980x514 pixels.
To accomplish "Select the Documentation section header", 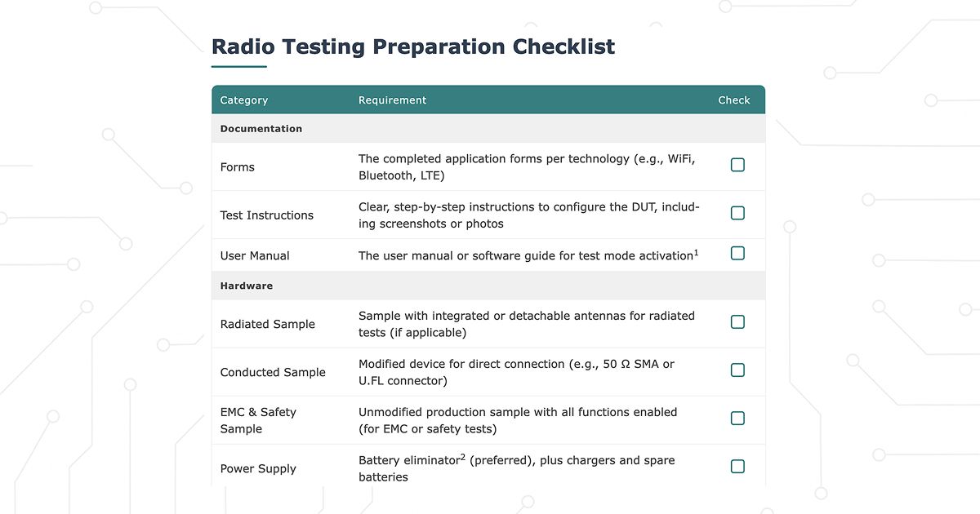I will pyautogui.click(x=261, y=128).
